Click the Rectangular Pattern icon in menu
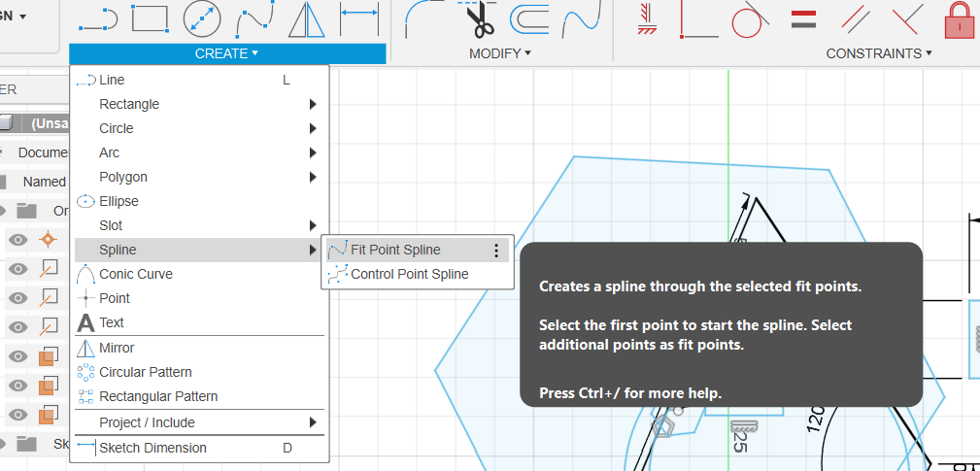Screen dimensions: 980x471 coord(85,396)
